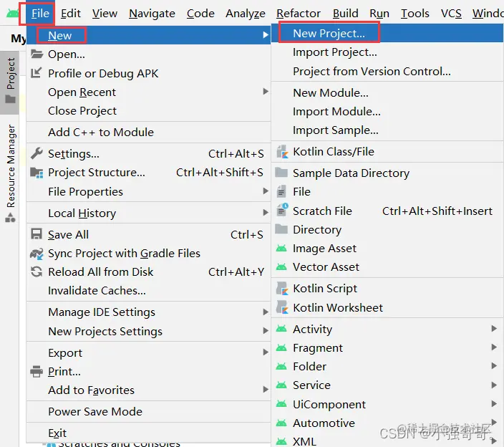Expand the Add to Favorites submenu arrow
Image resolution: width=504 pixels, height=447 pixels.
point(266,390)
